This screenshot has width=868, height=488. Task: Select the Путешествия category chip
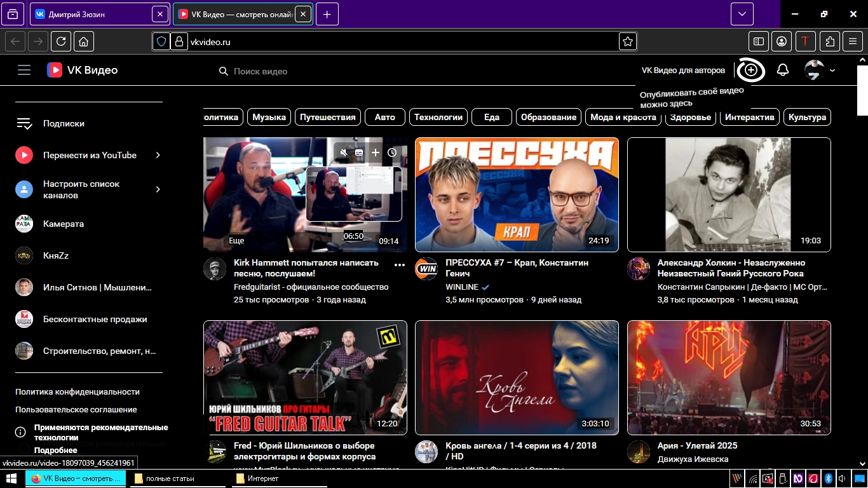pyautogui.click(x=328, y=117)
